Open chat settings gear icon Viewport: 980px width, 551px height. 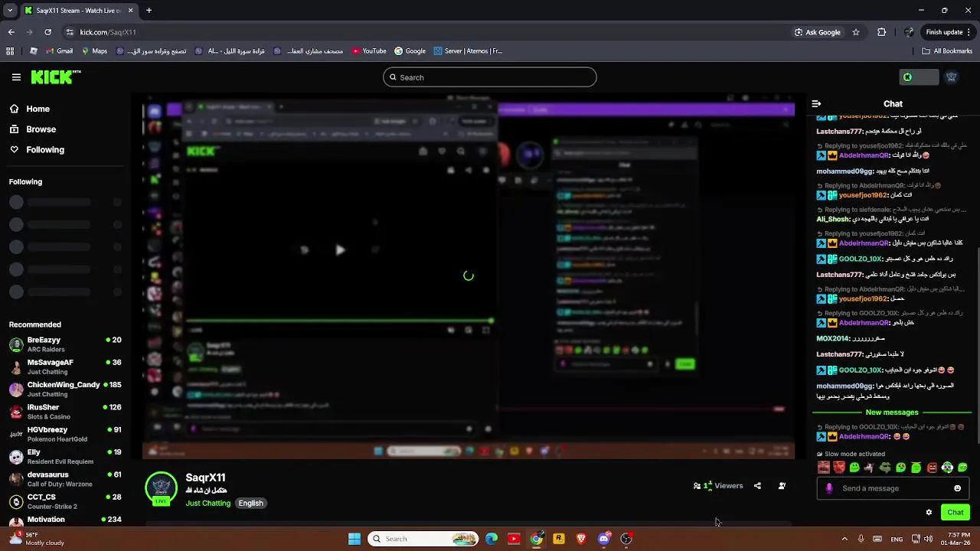[x=929, y=513]
